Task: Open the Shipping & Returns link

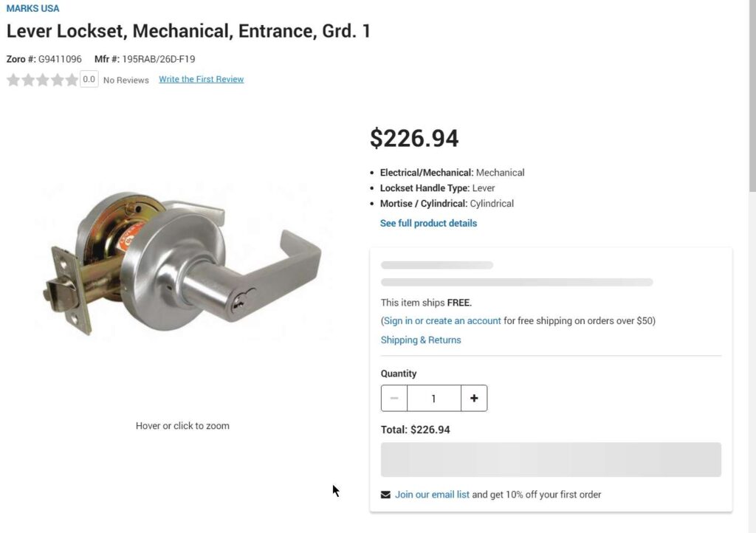Action: [x=421, y=340]
